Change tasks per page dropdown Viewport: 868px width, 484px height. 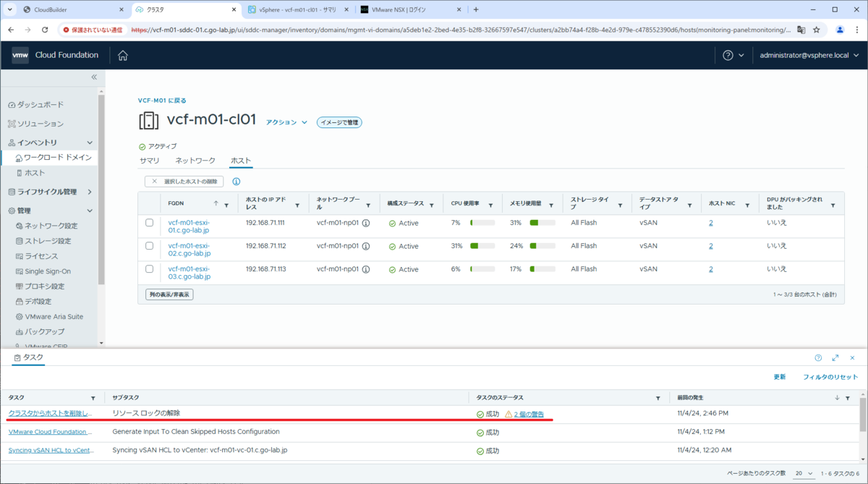(804, 473)
